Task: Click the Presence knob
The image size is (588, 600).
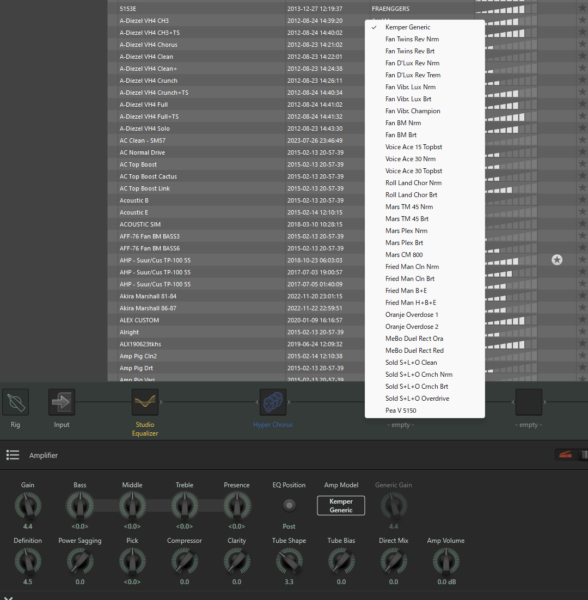Action: point(237,505)
